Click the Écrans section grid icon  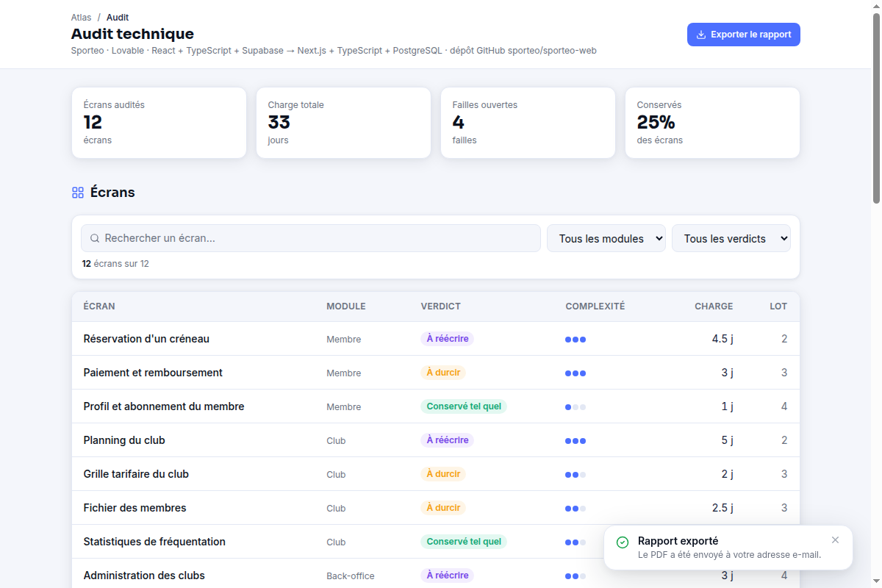click(x=78, y=193)
